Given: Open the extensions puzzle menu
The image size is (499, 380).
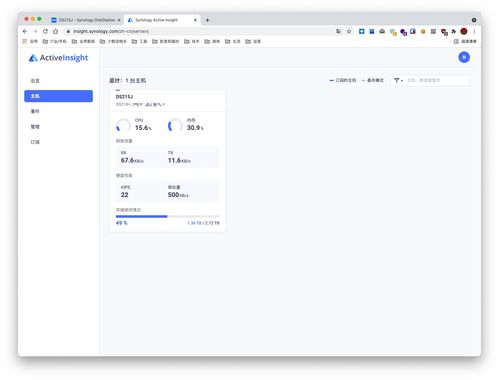Looking at the screenshot, I should (454, 31).
